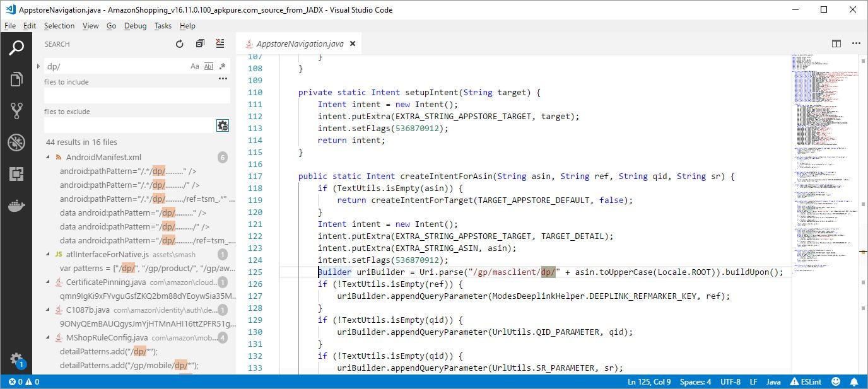The width and height of the screenshot is (868, 389).
Task: Select the AppstoreNavigation.java editor tab
Action: point(300,44)
